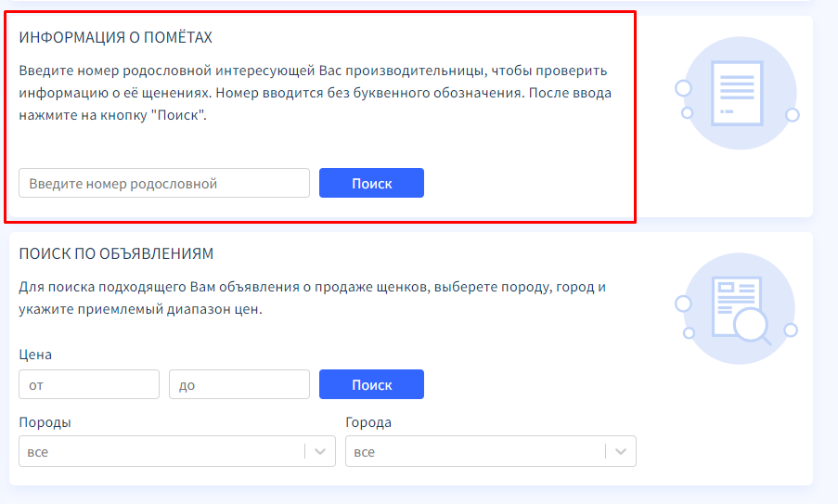Image resolution: width=838 pixels, height=504 pixels.
Task: Click the 'Города' label
Action: pyautogui.click(x=368, y=422)
